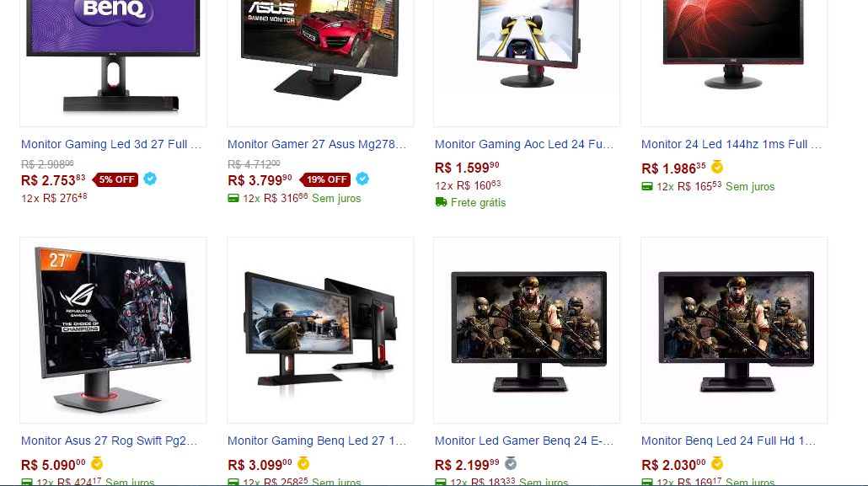Click the blue verified badge beside 19% OFF
The image size is (868, 486).
click(362, 179)
